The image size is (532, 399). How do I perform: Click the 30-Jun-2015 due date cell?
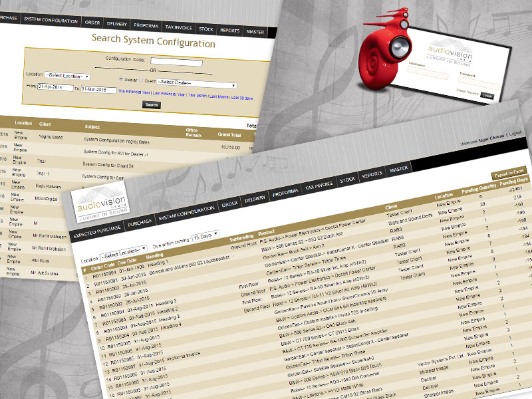(133, 277)
